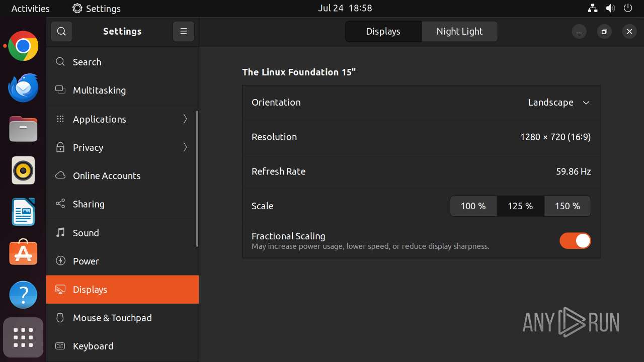This screenshot has height=362, width=644.
Task: Expand the Privacy submenu chevron
Action: pyautogui.click(x=185, y=147)
